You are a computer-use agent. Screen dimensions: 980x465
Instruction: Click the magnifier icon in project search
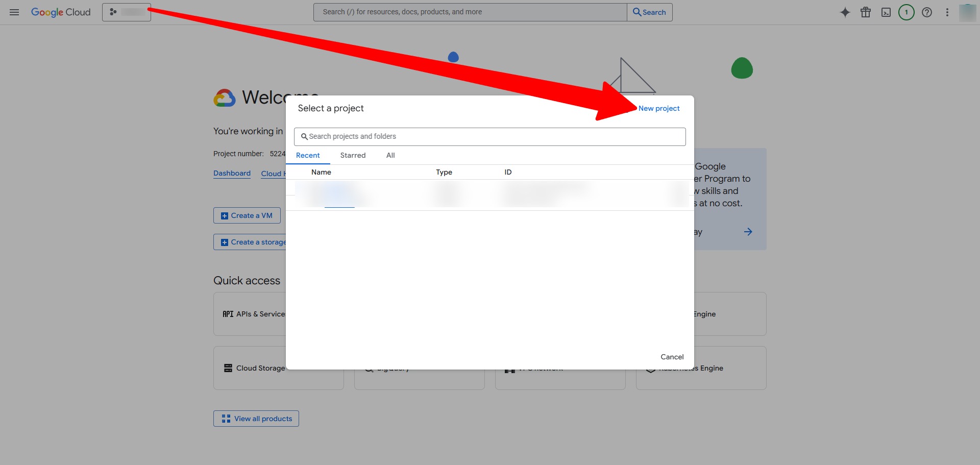(x=304, y=137)
